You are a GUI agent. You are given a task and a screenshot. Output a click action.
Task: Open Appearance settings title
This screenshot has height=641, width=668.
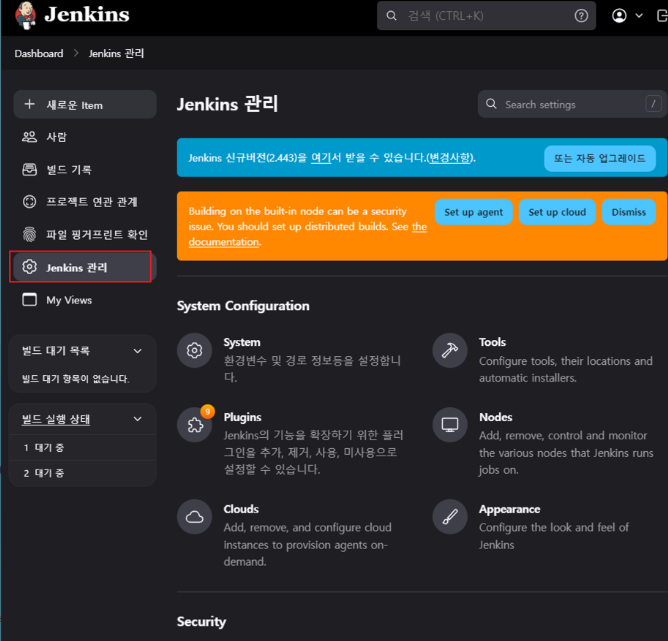pos(510,509)
